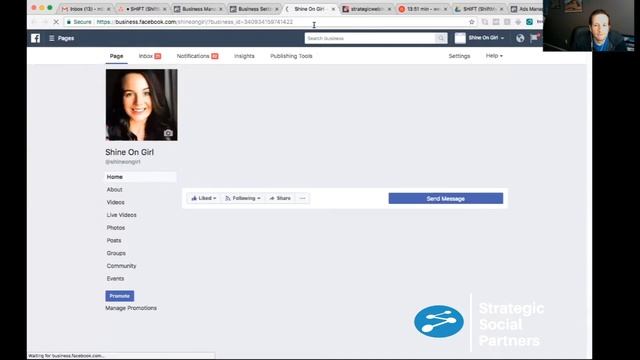Switch to the Business Manager browser tab

pos(198,9)
